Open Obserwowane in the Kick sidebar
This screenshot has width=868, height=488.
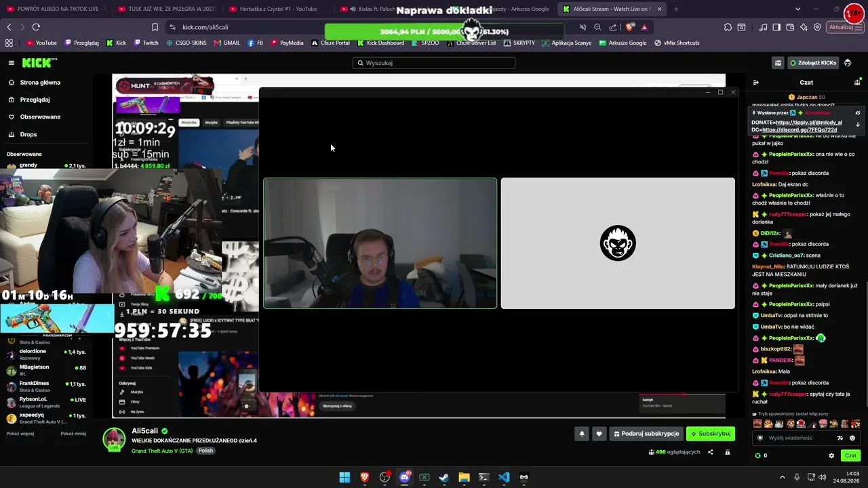click(40, 117)
